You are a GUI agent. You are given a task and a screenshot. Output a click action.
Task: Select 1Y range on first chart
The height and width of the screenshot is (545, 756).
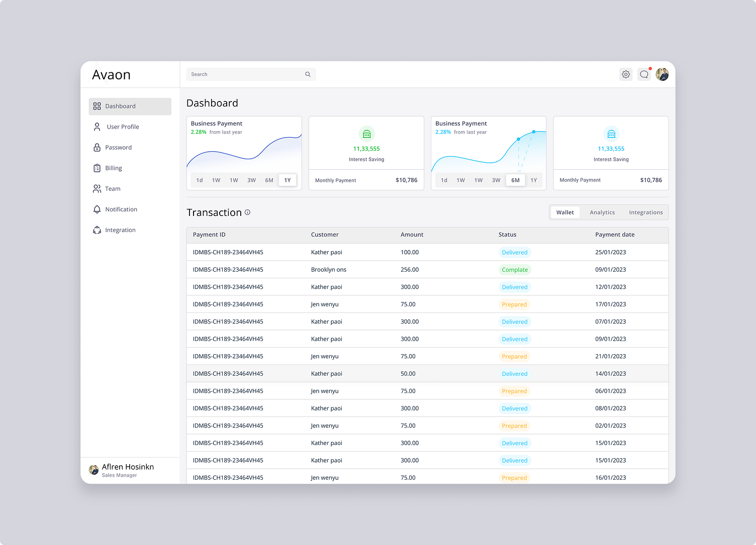(x=288, y=180)
